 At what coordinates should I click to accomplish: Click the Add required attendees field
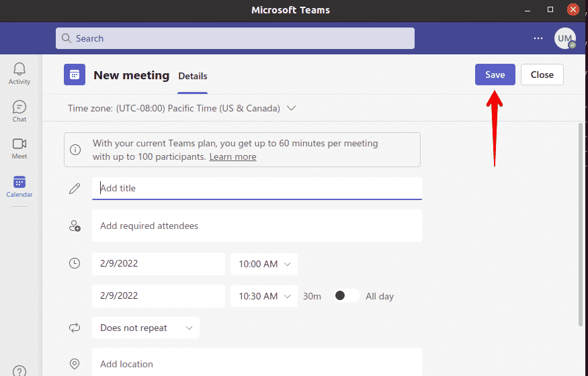[x=257, y=226]
